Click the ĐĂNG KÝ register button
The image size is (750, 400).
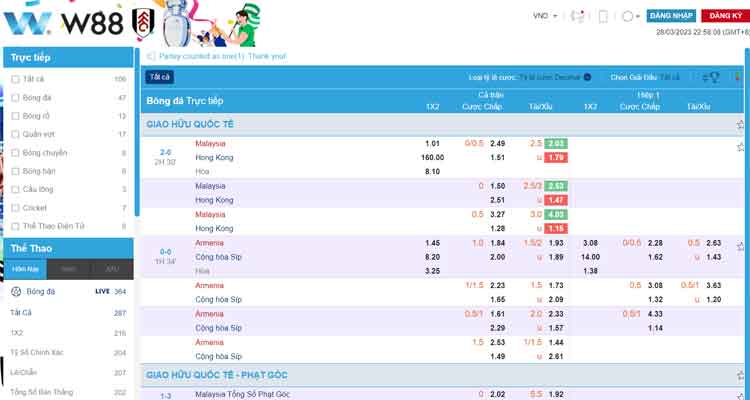coord(725,16)
